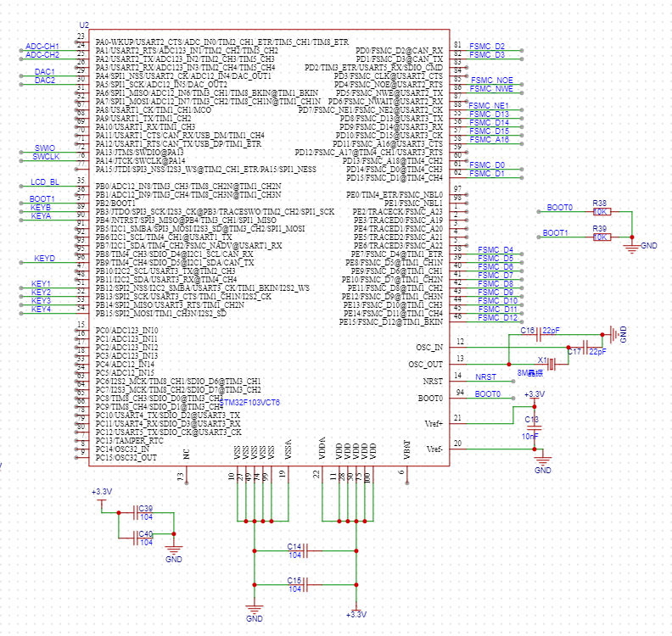Viewport: 672px width, 636px height.
Task: Click the FSMC_D7 net label
Action: (496, 276)
